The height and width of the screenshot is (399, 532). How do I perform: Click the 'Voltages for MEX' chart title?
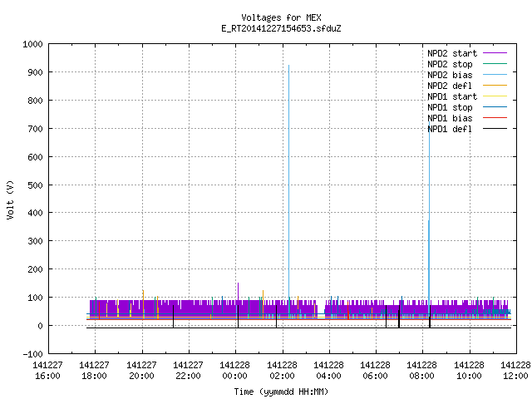[x=281, y=17]
